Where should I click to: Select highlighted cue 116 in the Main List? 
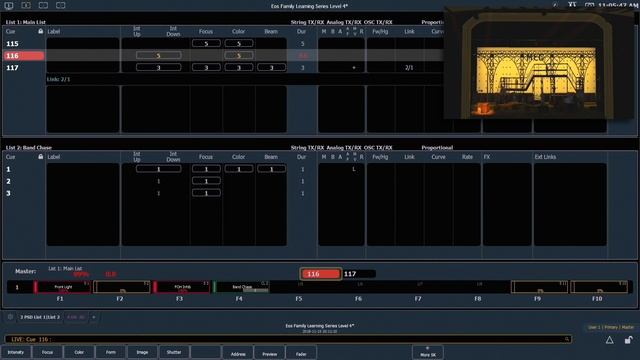click(x=24, y=56)
